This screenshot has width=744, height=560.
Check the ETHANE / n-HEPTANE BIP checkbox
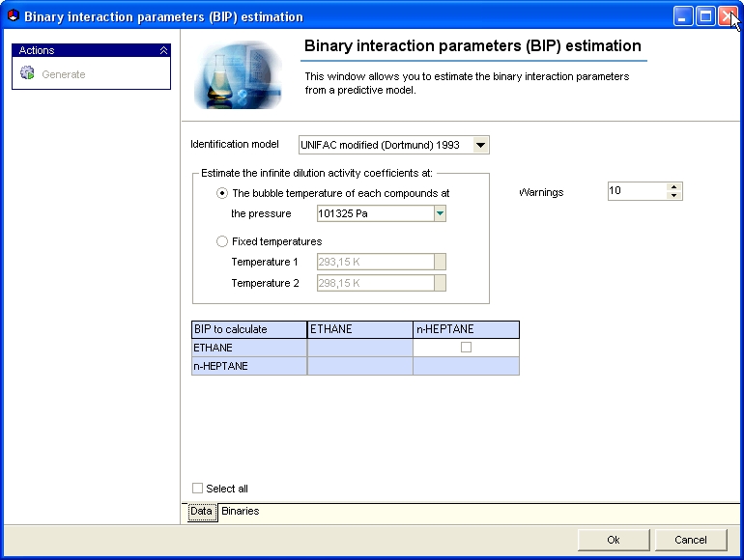[x=466, y=347]
